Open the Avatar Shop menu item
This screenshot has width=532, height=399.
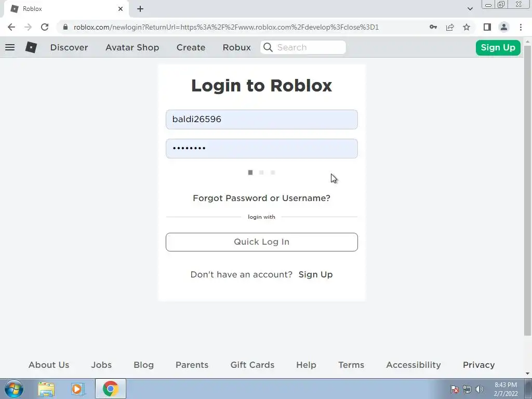coord(132,47)
